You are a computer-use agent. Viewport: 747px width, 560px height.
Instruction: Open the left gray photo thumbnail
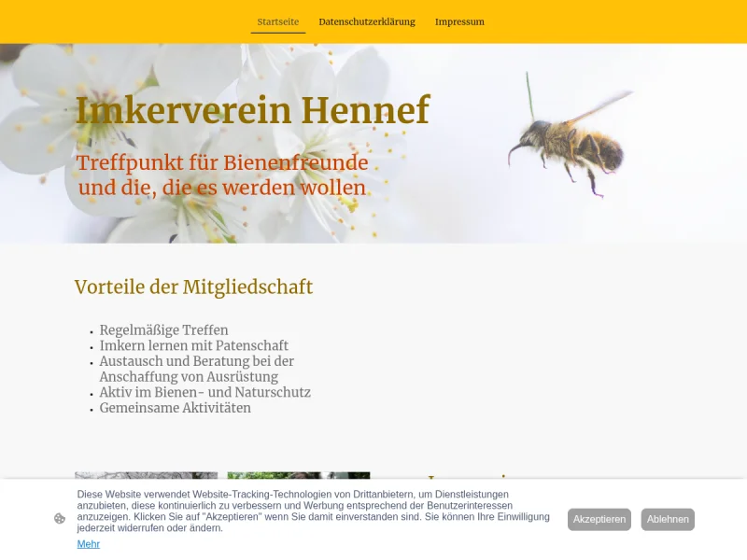pyautogui.click(x=146, y=475)
